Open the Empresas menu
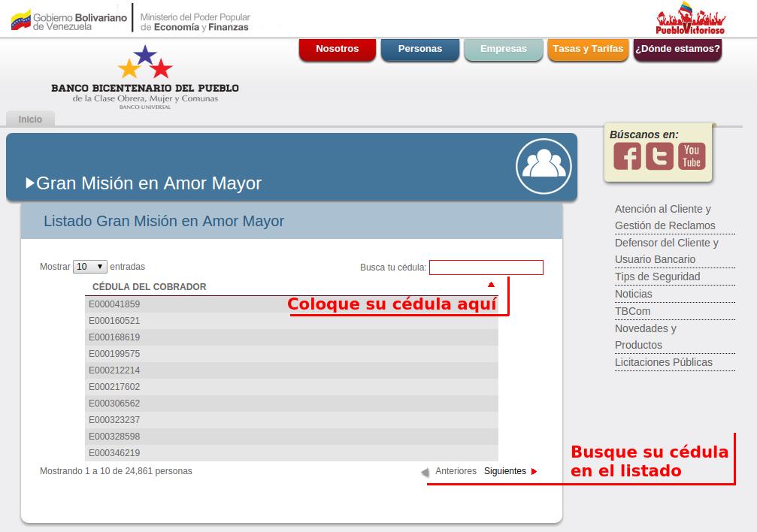Image resolution: width=757 pixels, height=532 pixels. (x=504, y=50)
